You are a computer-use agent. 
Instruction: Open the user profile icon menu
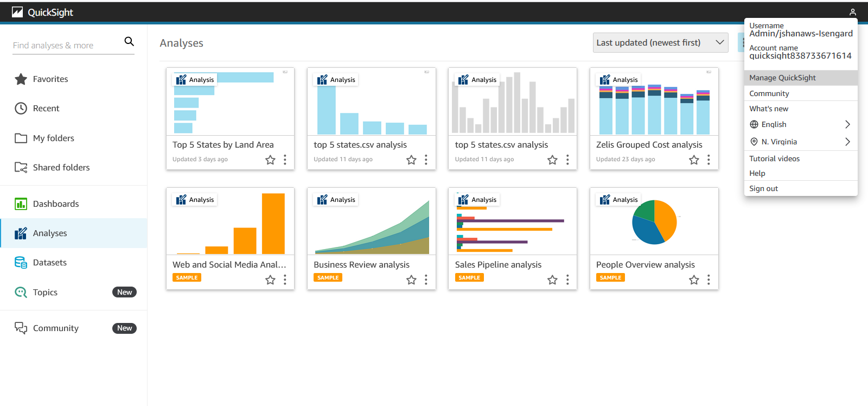coord(852,12)
